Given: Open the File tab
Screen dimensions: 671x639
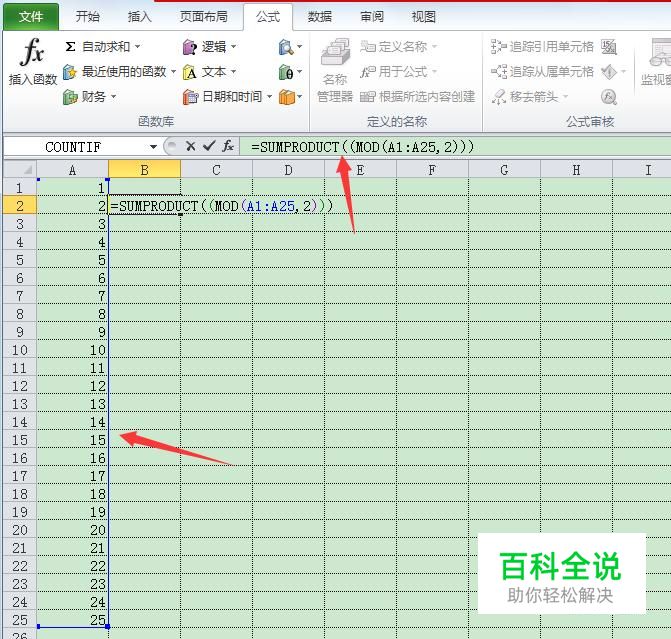Looking at the screenshot, I should [x=31, y=17].
